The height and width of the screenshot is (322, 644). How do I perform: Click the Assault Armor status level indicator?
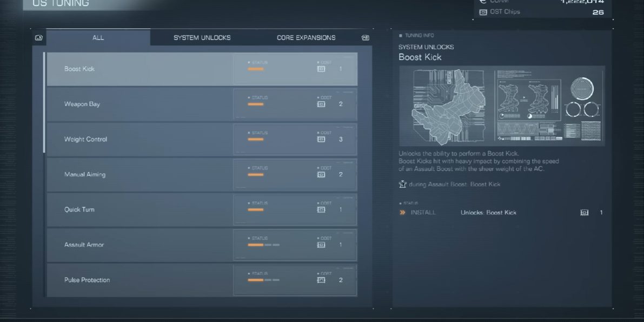coord(264,245)
